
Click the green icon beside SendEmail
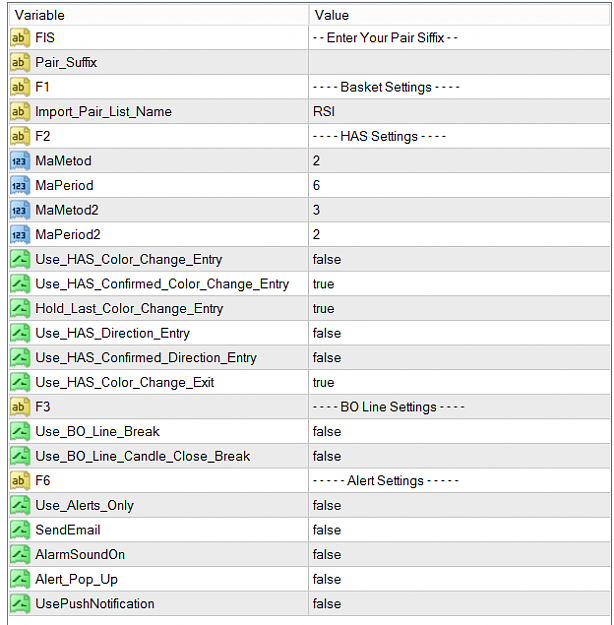(x=20, y=530)
